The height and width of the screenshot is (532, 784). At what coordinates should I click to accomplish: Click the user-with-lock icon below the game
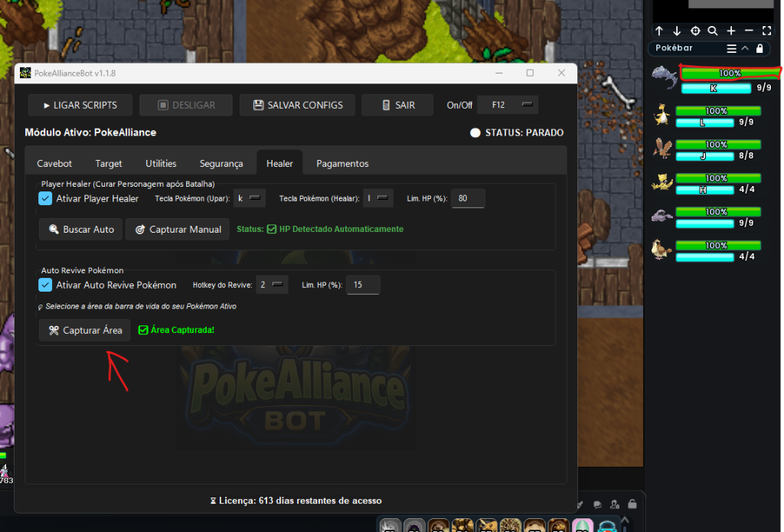pyautogui.click(x=615, y=504)
